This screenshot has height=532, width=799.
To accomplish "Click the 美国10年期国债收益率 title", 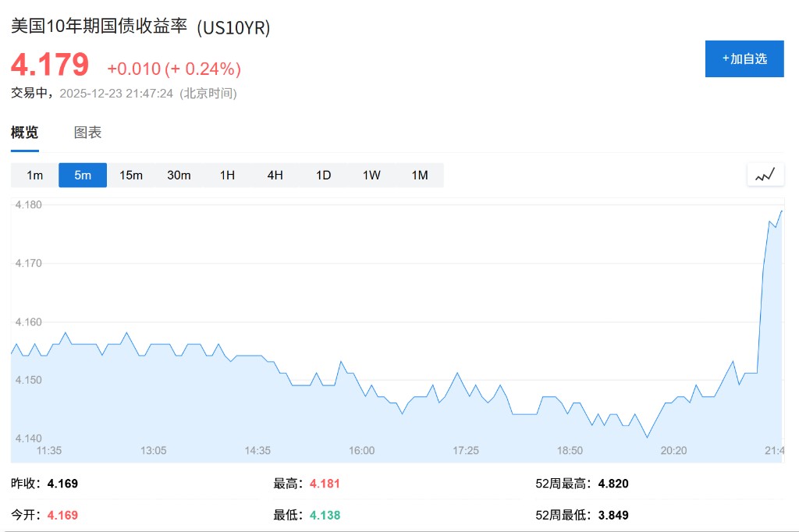I will tap(99, 26).
